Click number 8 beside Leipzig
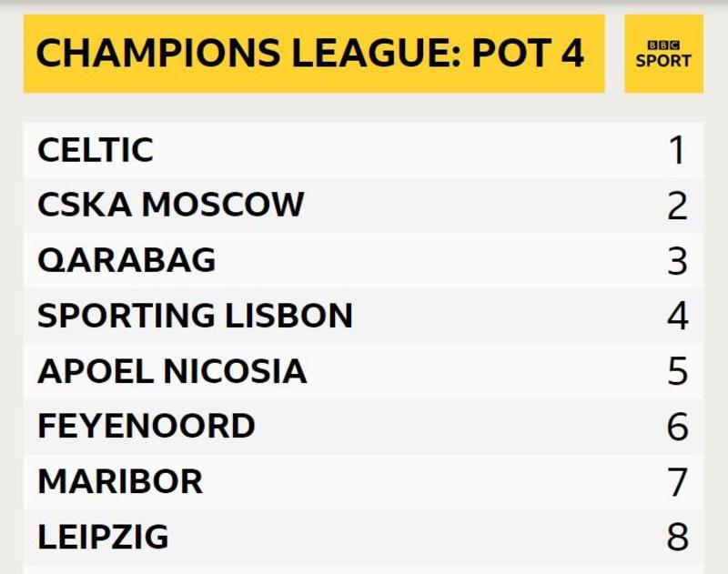 point(676,537)
